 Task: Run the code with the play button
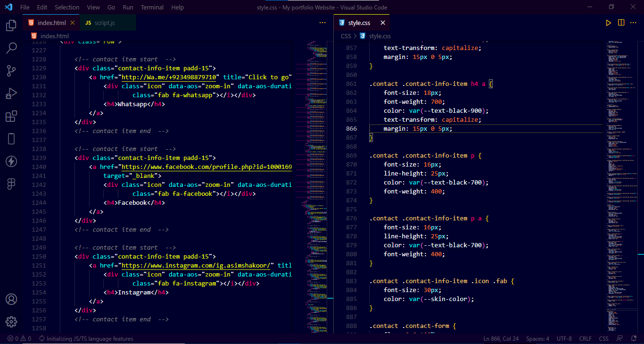pos(609,22)
